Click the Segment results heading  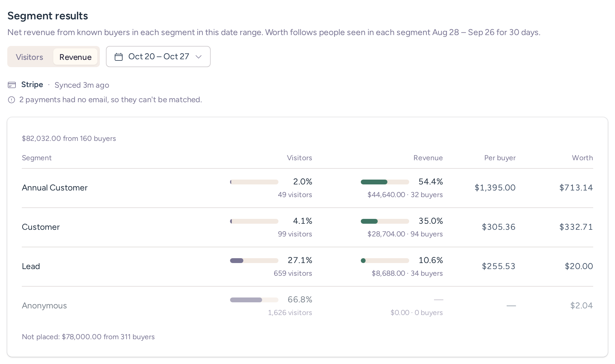click(48, 16)
